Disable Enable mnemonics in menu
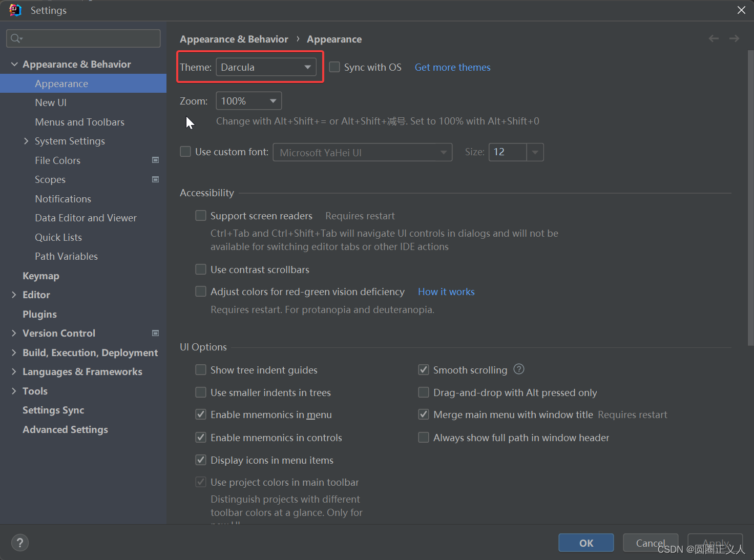This screenshot has height=560, width=754. [x=201, y=414]
